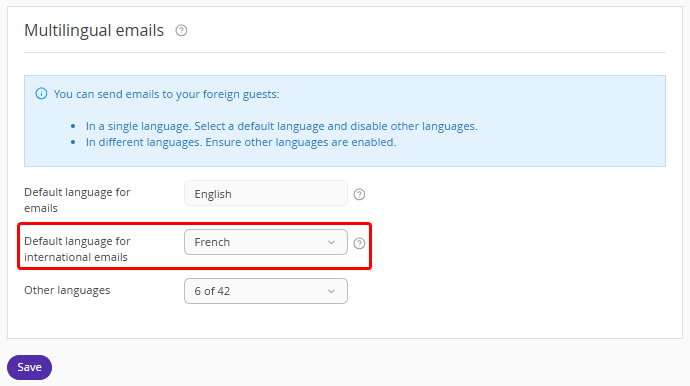690x386 pixels.
Task: Click the In different languages bullet text
Action: pos(241,142)
